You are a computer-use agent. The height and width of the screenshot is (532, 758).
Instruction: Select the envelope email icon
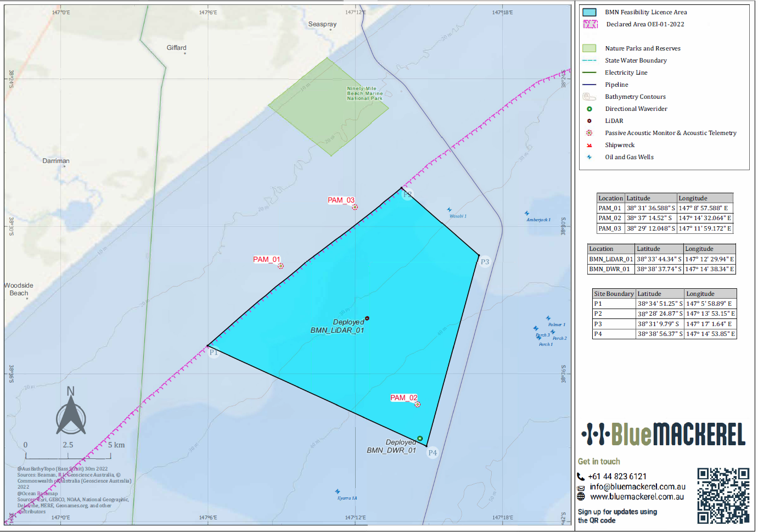click(x=581, y=488)
